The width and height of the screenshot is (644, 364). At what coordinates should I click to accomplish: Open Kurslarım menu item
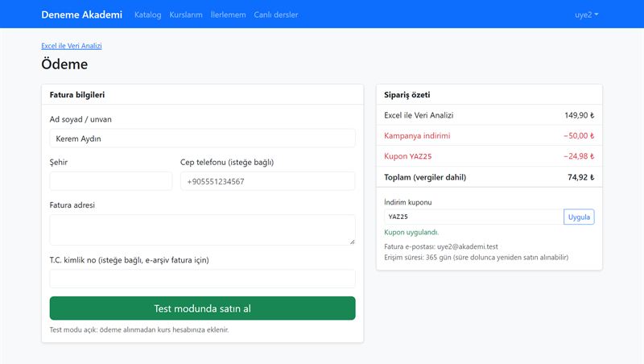[x=186, y=14]
